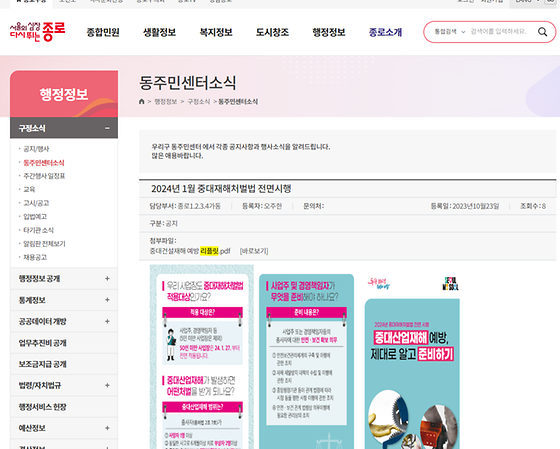This screenshot has width=560, height=449.
Task: Select 동주민센터소식 in the sidebar
Action: 44,163
